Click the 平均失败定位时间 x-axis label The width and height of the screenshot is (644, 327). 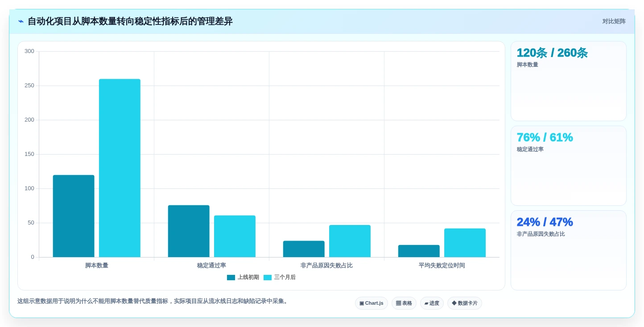pyautogui.click(x=442, y=266)
